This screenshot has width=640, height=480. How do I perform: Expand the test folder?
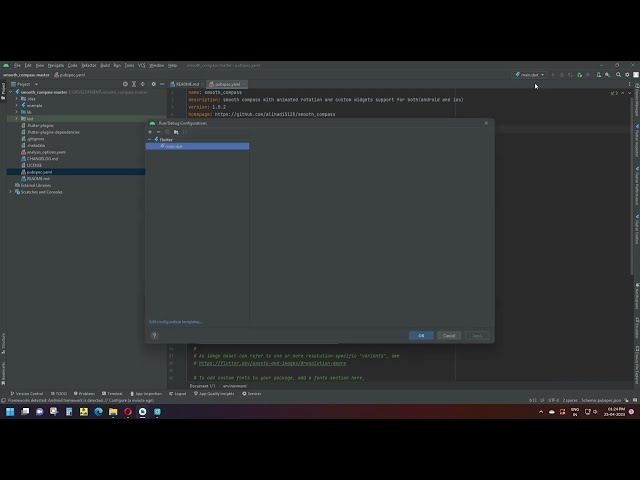pyautogui.click(x=16, y=118)
